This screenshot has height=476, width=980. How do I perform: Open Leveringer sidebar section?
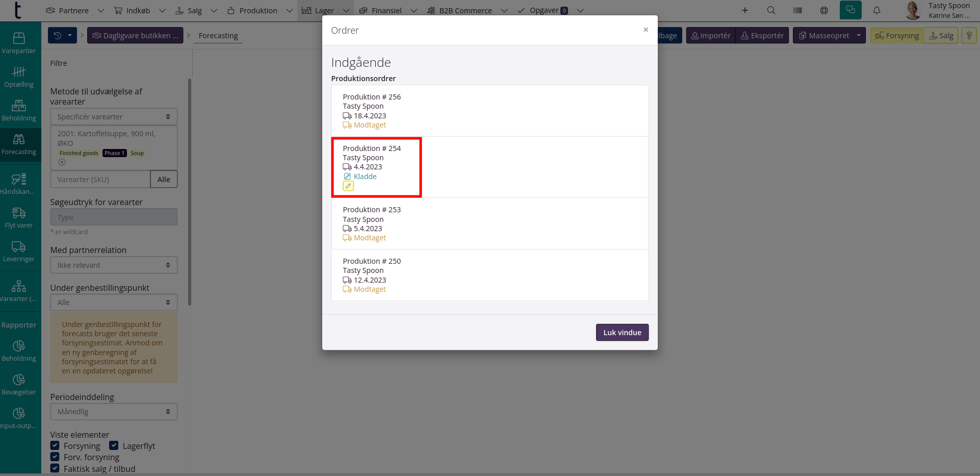pos(19,252)
